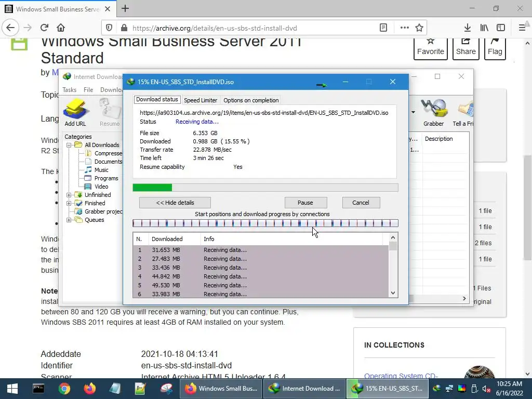Click the Firefox address bar URL
The image size is (532, 399).
point(215,28)
